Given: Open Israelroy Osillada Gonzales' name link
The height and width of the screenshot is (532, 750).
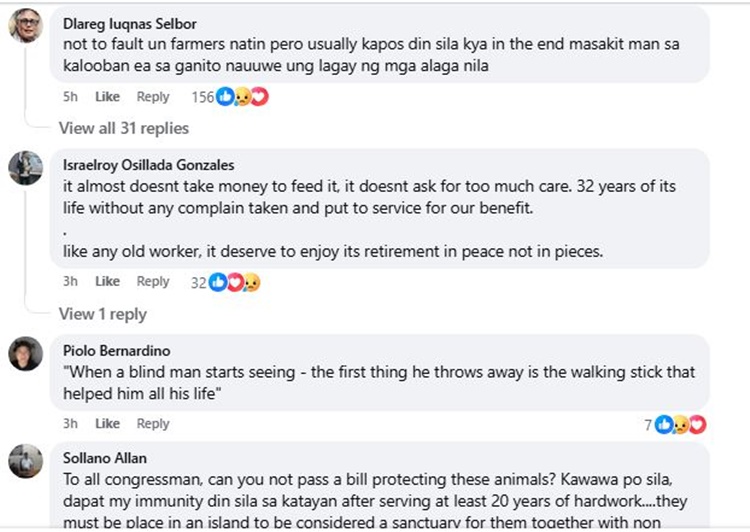Looking at the screenshot, I should coord(148,166).
